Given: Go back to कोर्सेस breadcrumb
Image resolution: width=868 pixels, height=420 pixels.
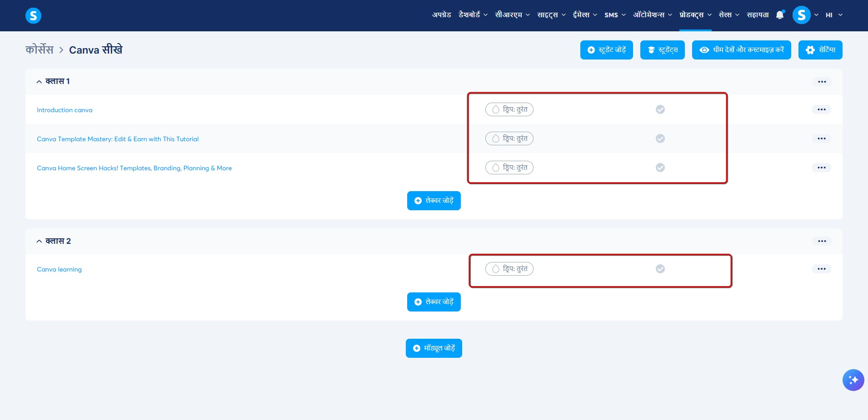Looking at the screenshot, I should click(39, 49).
